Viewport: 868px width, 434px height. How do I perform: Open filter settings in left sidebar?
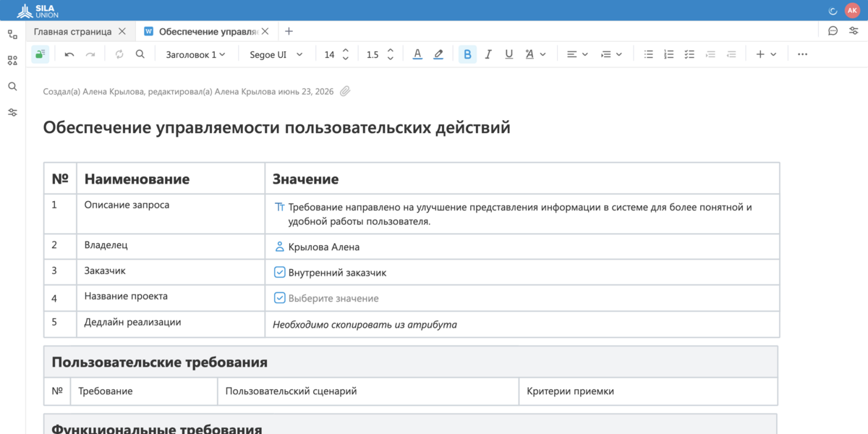[x=12, y=112]
